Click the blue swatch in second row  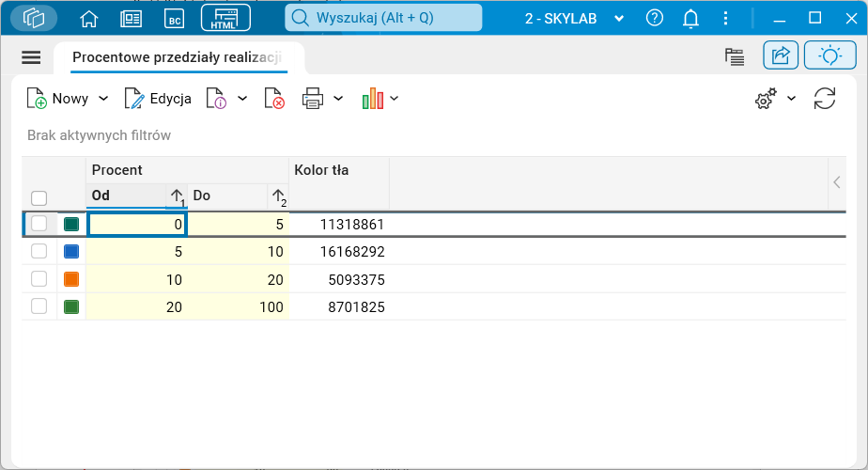click(71, 252)
